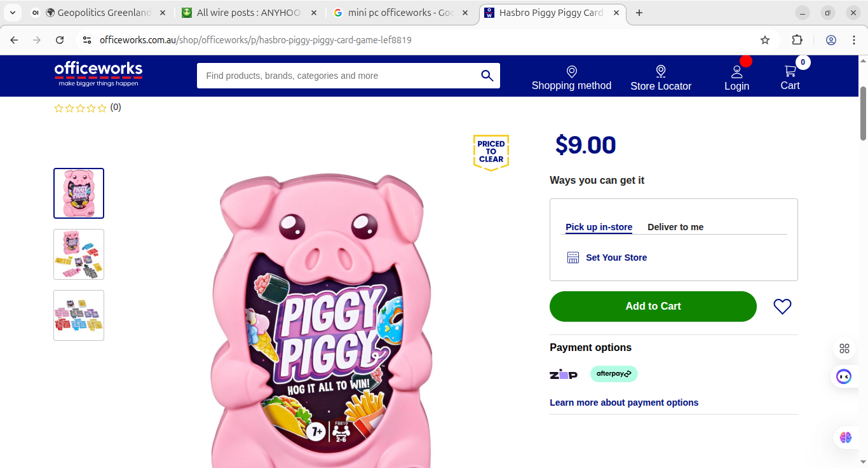The height and width of the screenshot is (468, 868).
Task: Open the shopping Cart
Action: (790, 78)
